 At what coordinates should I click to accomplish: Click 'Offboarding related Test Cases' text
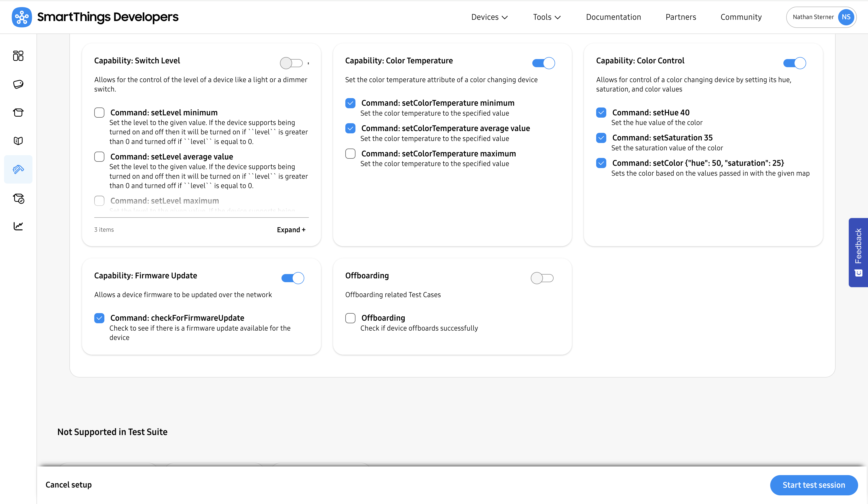(x=393, y=295)
